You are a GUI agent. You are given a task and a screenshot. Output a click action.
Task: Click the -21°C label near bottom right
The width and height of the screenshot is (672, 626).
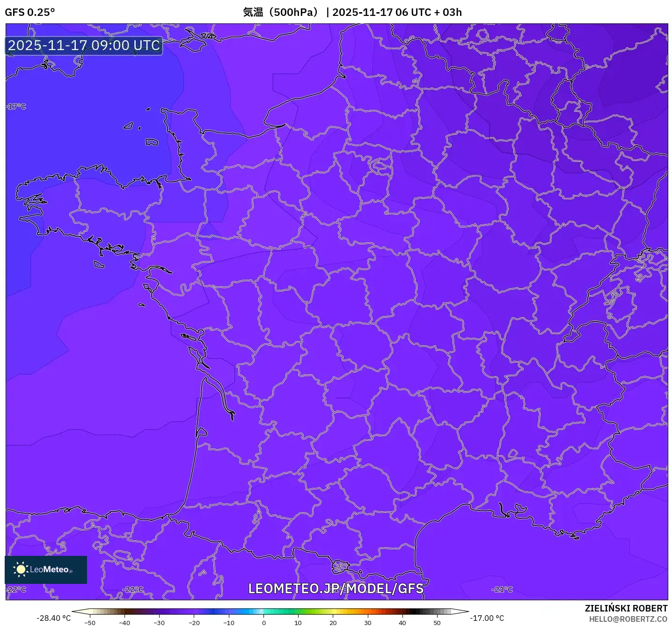tap(502, 589)
